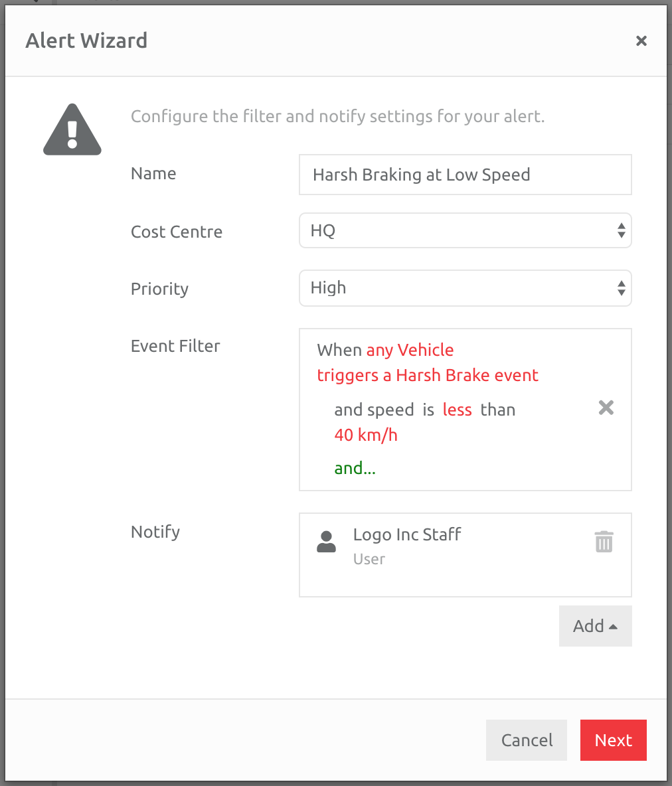The height and width of the screenshot is (786, 672).
Task: Click the warning triangle alert icon
Action: 72,129
